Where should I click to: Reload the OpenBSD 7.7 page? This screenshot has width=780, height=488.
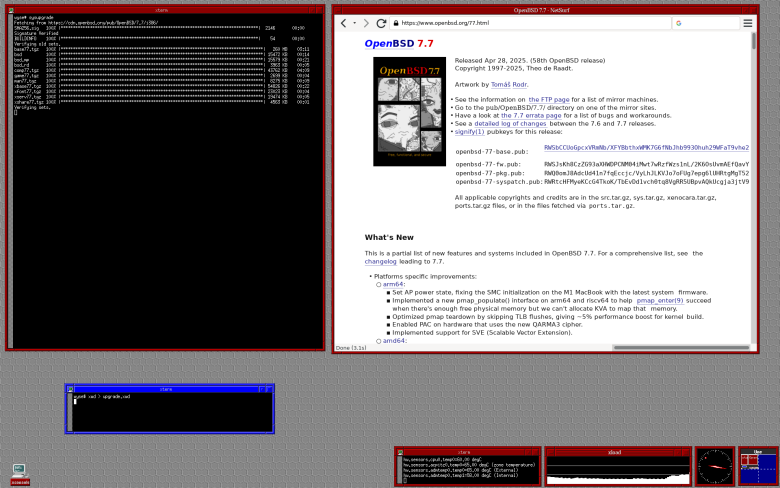coord(381,23)
